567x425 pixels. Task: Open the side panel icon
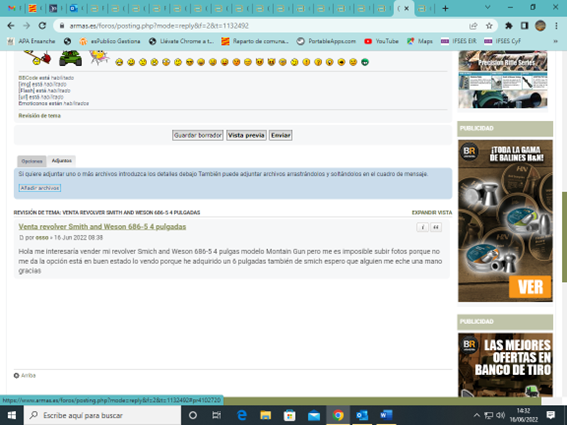(x=524, y=26)
